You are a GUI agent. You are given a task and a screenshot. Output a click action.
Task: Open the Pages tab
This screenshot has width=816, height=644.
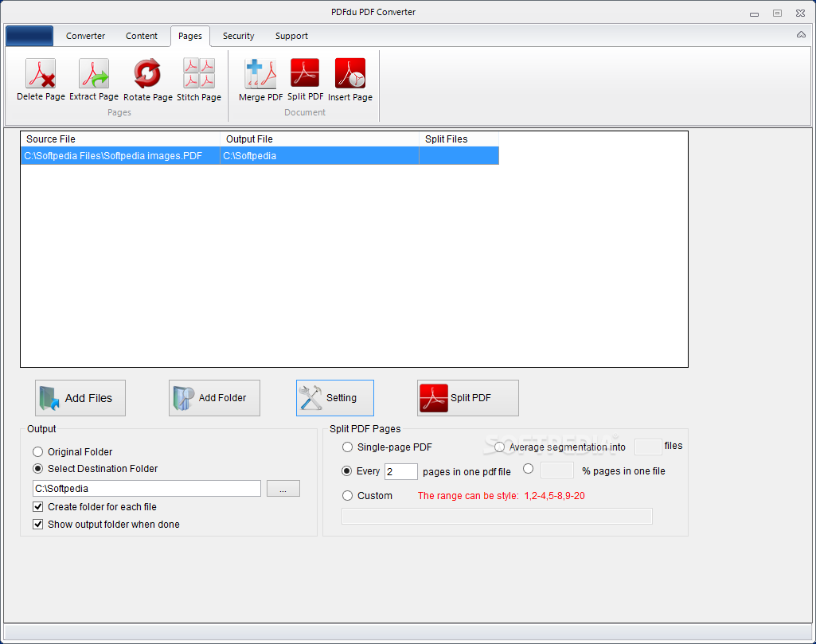tap(190, 36)
